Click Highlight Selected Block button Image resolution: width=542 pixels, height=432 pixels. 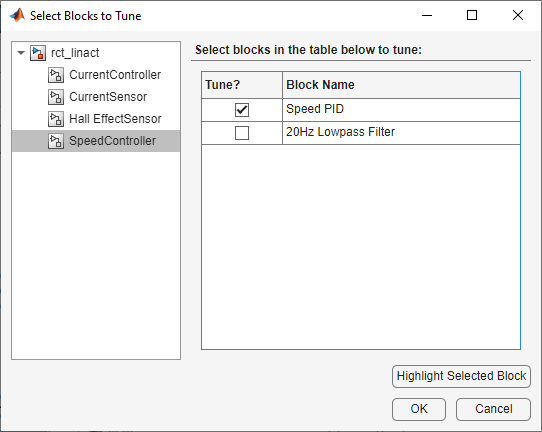click(461, 376)
